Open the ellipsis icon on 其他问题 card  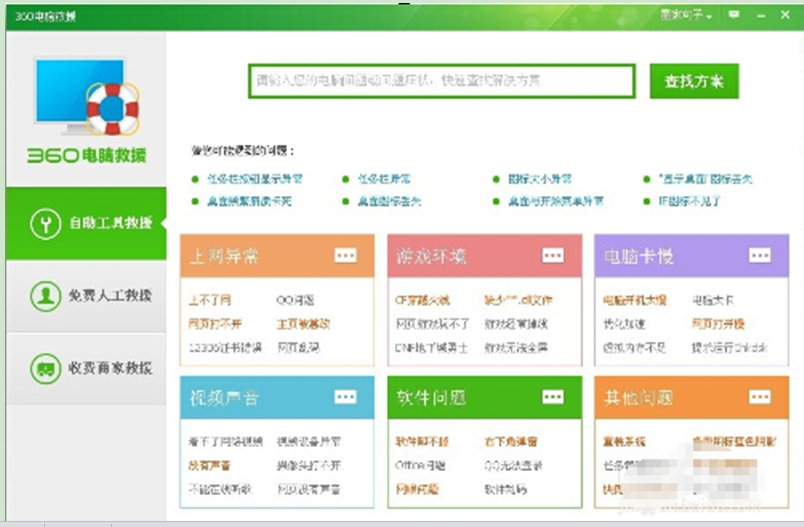pos(760,397)
